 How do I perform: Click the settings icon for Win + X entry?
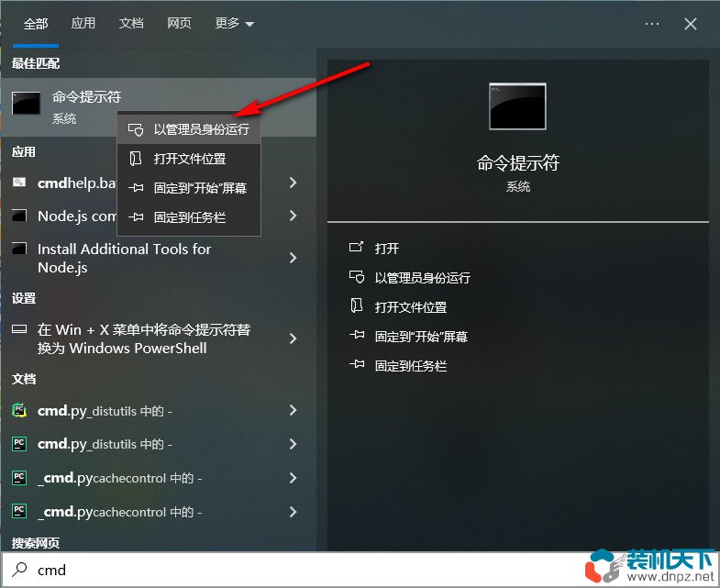click(19, 329)
